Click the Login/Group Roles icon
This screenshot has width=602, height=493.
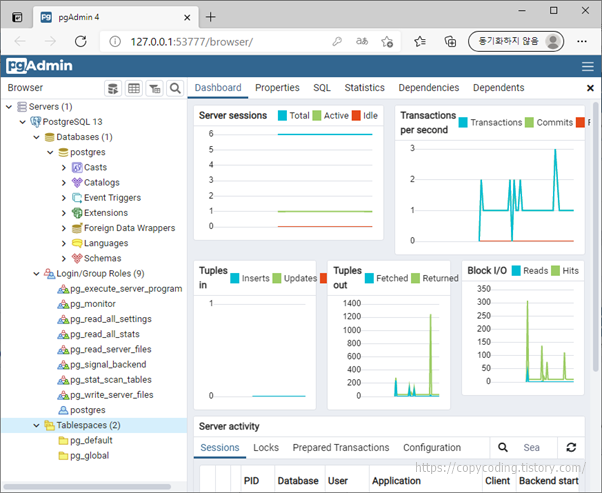coord(50,273)
